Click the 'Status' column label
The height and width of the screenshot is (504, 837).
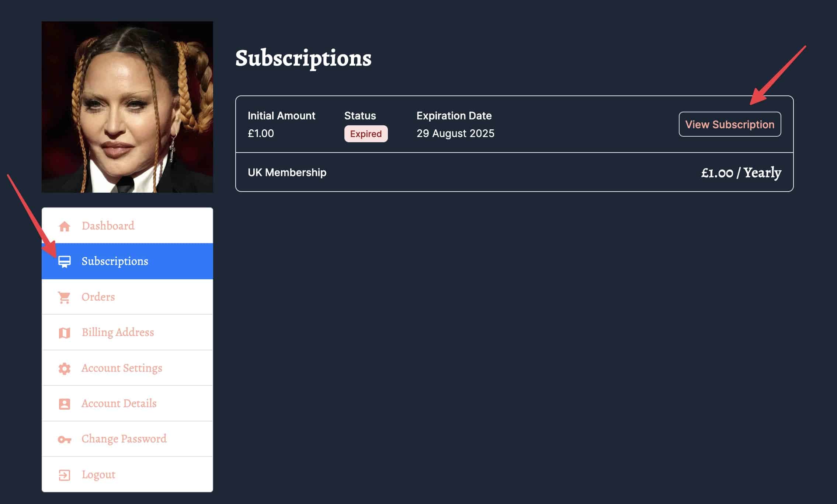pyautogui.click(x=360, y=116)
